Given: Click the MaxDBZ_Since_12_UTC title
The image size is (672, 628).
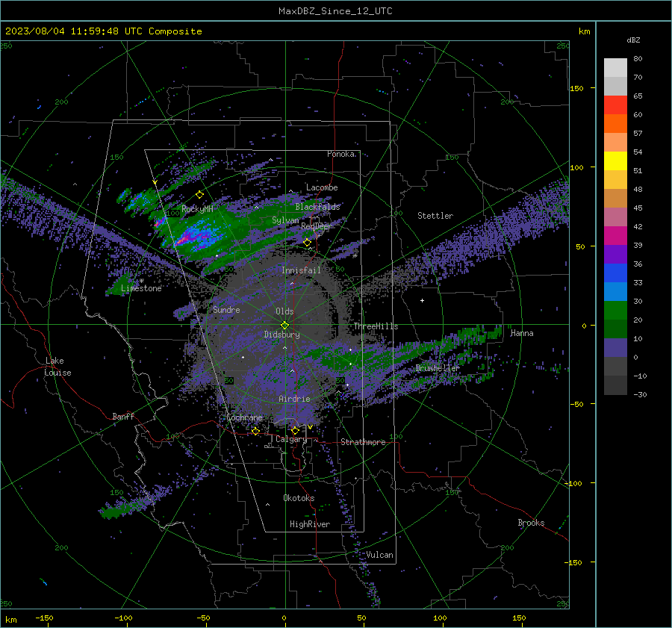Looking at the screenshot, I should [x=335, y=11].
